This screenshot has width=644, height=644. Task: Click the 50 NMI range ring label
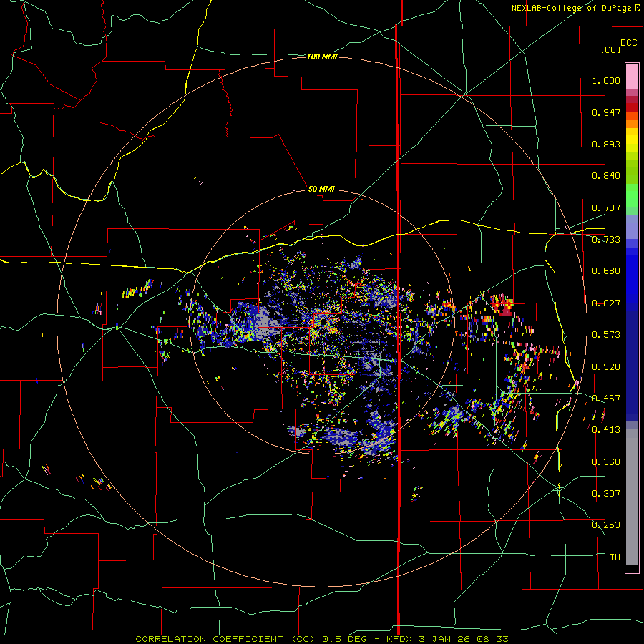321,189
